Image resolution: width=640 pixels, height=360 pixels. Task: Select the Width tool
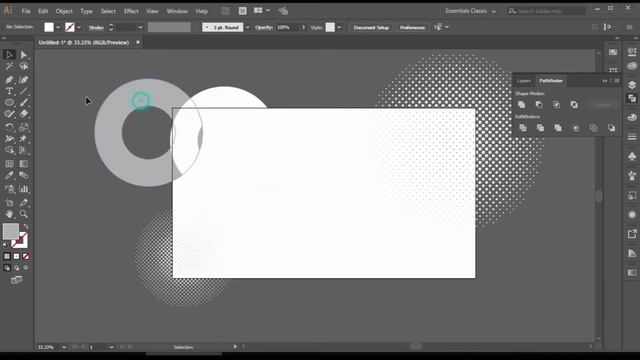(x=9, y=139)
